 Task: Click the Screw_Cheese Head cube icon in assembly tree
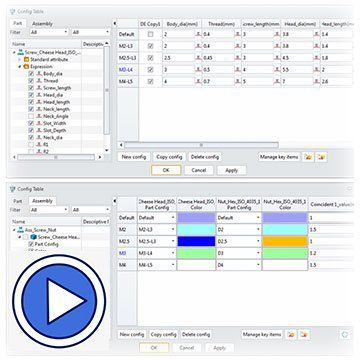click(33, 237)
